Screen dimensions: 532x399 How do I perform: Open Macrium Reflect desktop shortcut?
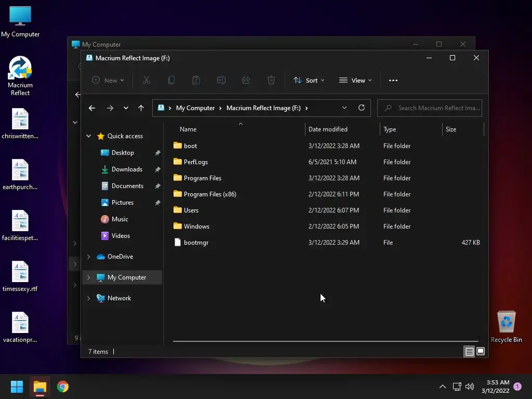coord(20,76)
